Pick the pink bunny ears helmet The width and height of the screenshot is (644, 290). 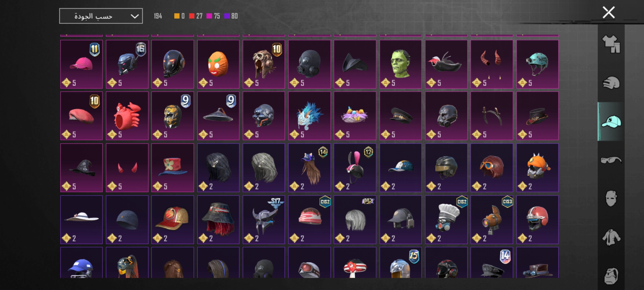[355, 168]
